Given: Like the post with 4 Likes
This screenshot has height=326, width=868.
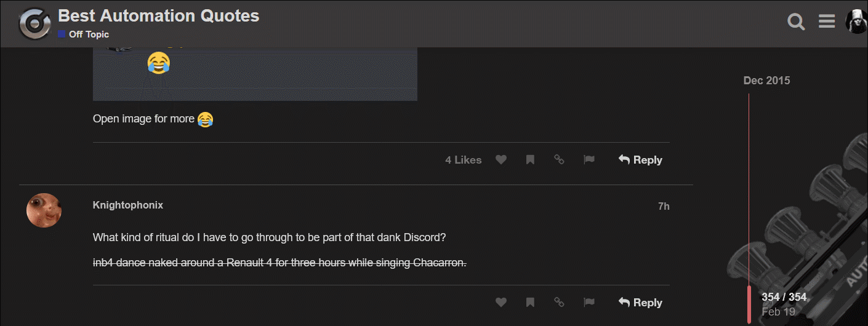Looking at the screenshot, I should click(501, 160).
